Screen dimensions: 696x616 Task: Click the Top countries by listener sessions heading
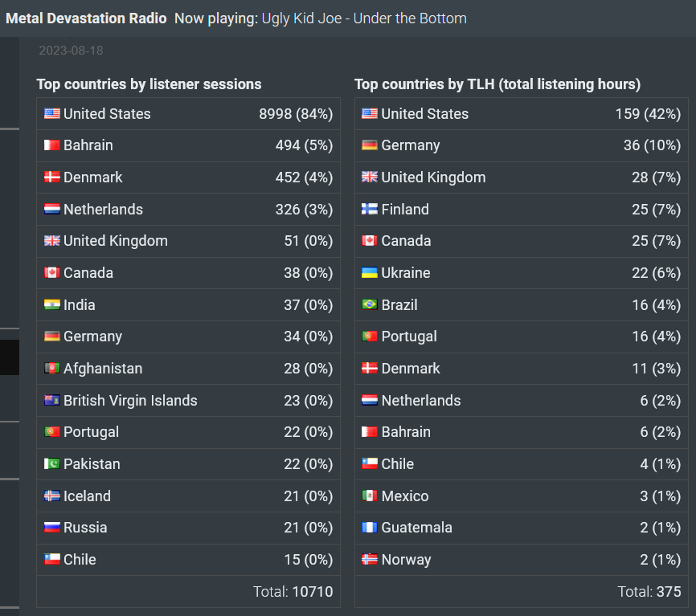click(x=149, y=84)
